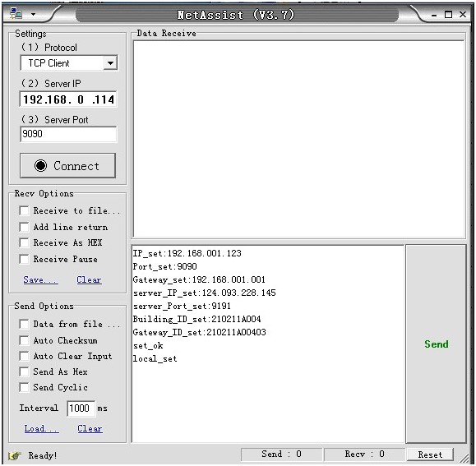
Task: Maximize the NetAssist window
Action: [x=448, y=14]
